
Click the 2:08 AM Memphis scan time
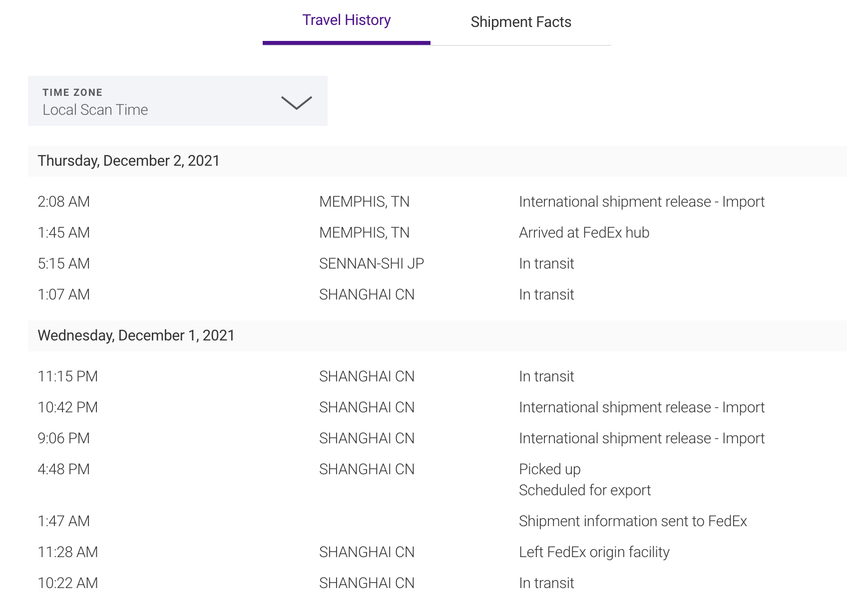[63, 202]
